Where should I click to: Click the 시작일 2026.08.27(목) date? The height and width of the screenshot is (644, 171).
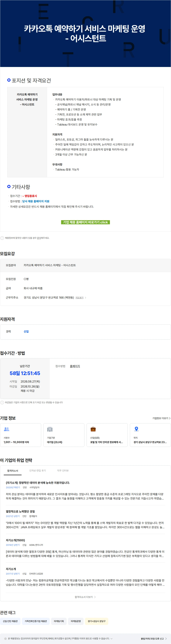(30, 381)
